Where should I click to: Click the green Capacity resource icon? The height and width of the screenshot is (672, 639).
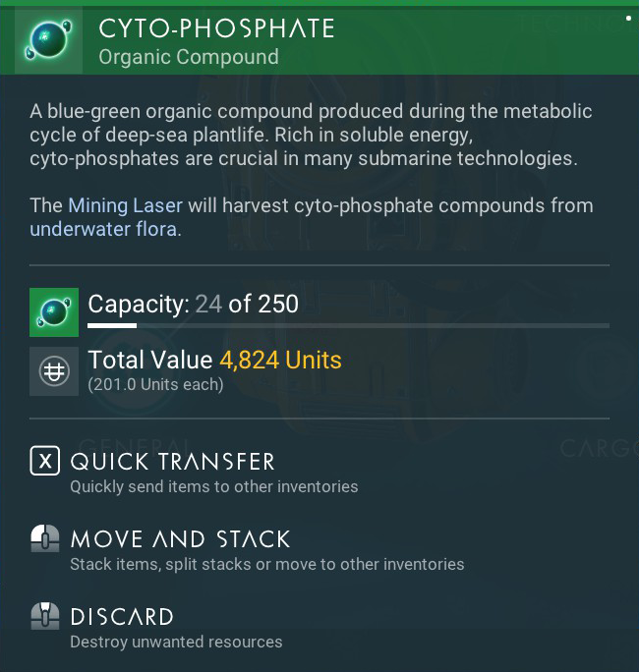54,312
